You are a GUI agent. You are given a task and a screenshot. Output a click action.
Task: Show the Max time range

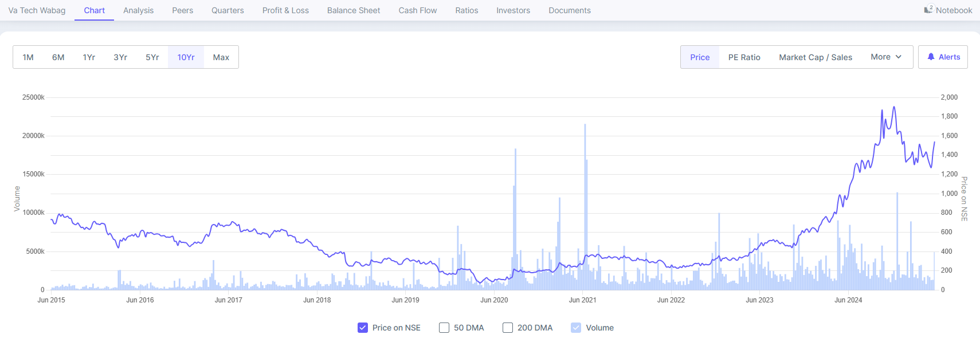click(x=221, y=57)
